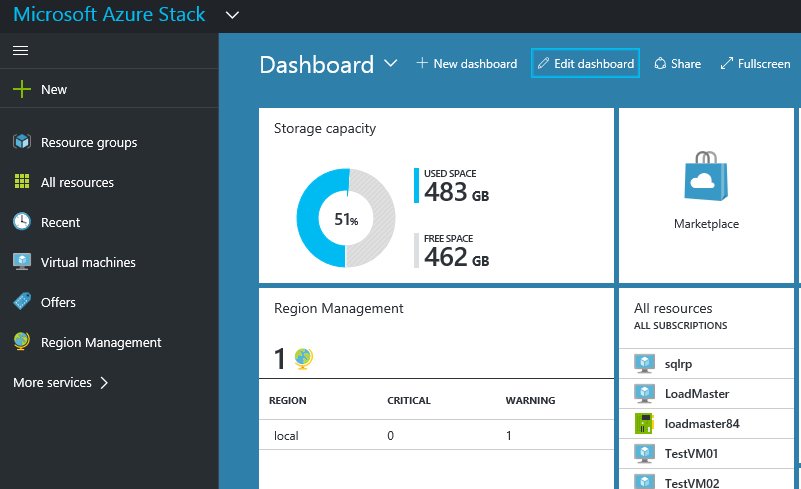This screenshot has height=489, width=801.
Task: Click the Region Management globe icon in sidebar
Action: click(x=22, y=341)
